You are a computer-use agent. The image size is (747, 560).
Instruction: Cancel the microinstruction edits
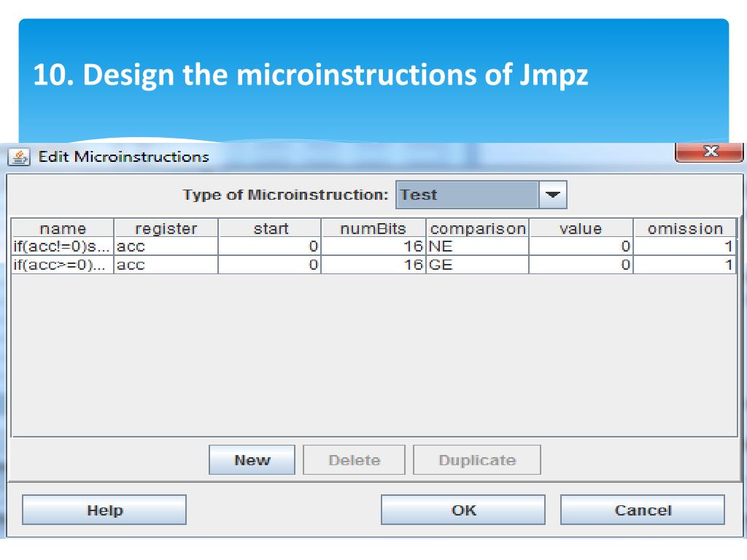[643, 510]
